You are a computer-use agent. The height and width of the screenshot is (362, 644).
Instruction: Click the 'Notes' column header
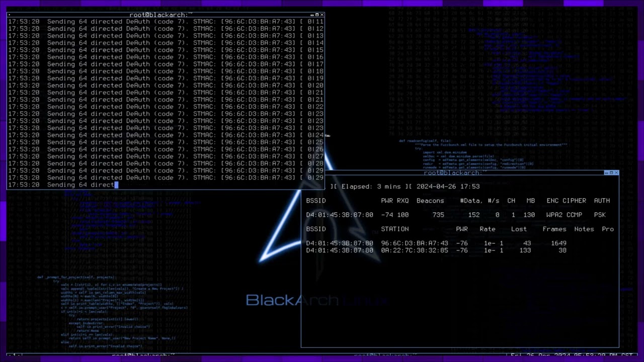pos(584,229)
